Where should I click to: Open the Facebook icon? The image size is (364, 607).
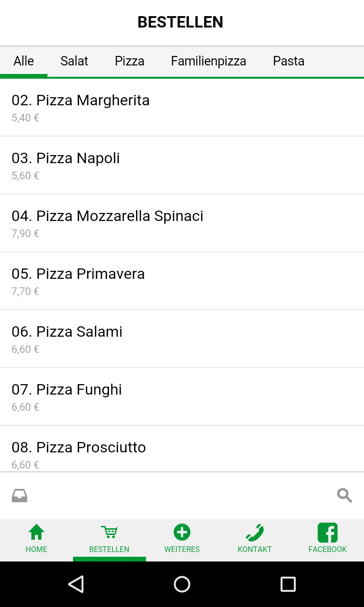click(328, 533)
